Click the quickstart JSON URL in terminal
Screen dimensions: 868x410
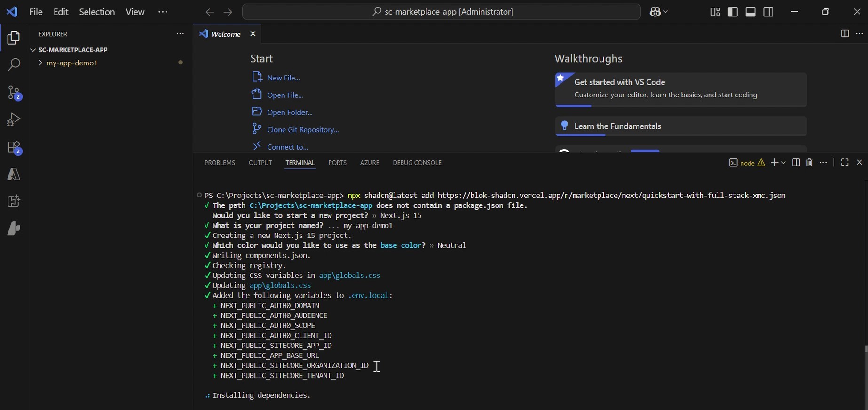pyautogui.click(x=612, y=196)
